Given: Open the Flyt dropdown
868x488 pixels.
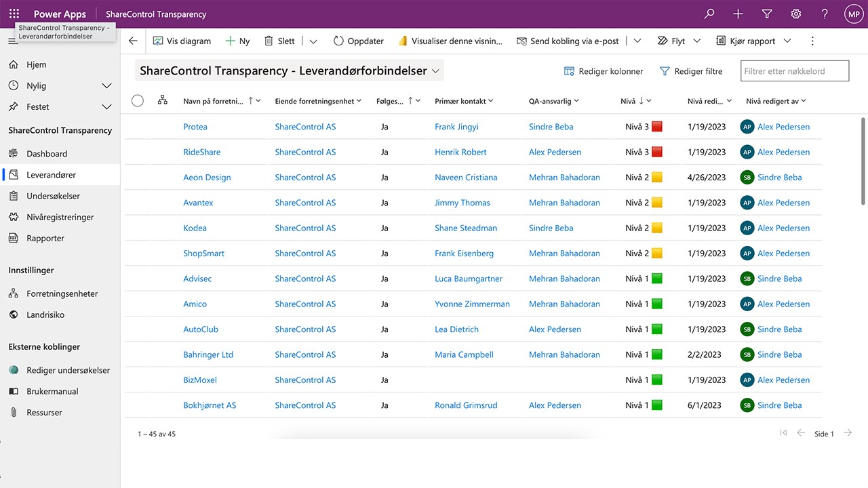Looking at the screenshot, I should (x=679, y=41).
